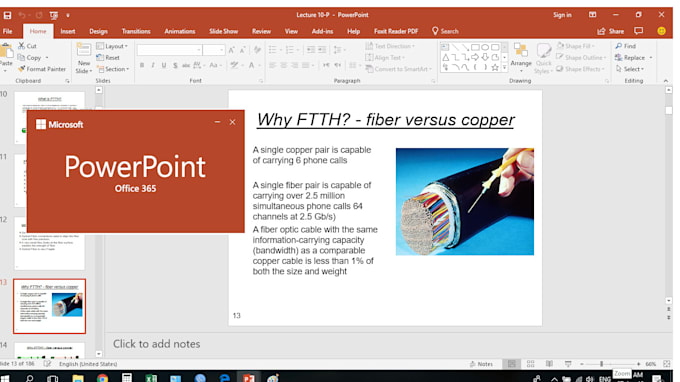Open the File menu
Viewport: 680px width, 382px height.
point(7,31)
